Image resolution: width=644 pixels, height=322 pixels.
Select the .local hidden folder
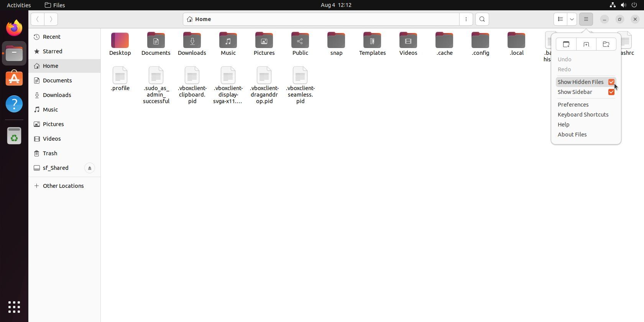tap(516, 44)
